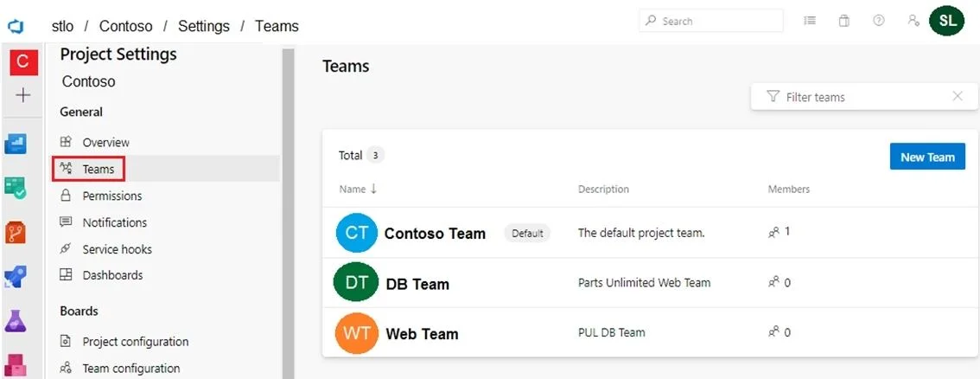
Task: Click the Search input field
Action: [710, 21]
